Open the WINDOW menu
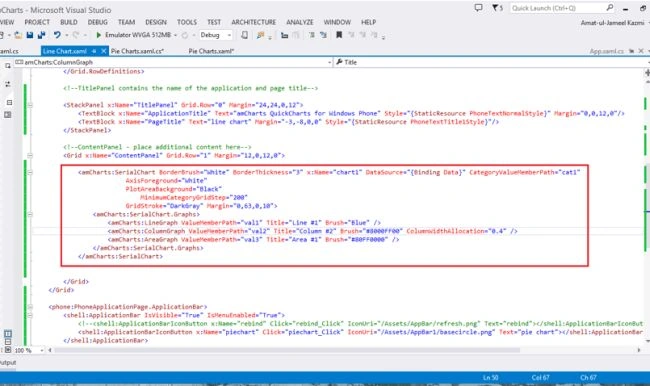 coord(337,22)
